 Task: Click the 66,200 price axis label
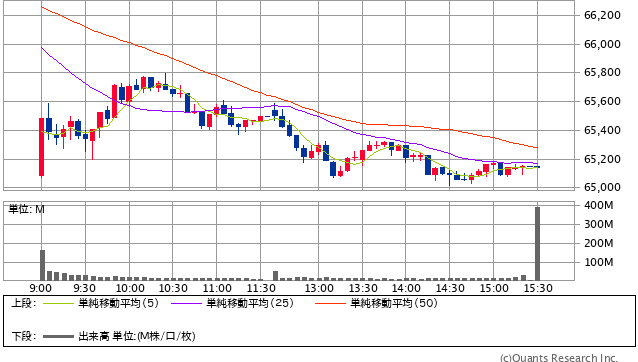tap(602, 15)
